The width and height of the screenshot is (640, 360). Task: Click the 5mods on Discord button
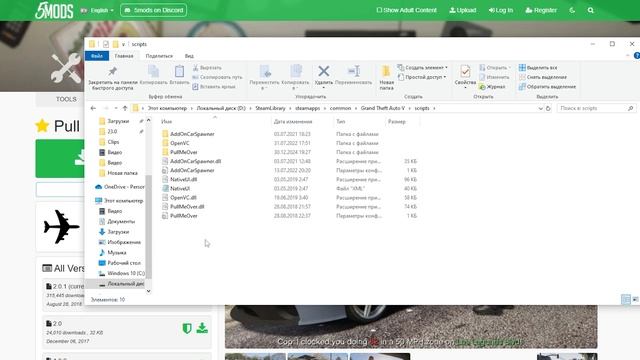(153, 10)
